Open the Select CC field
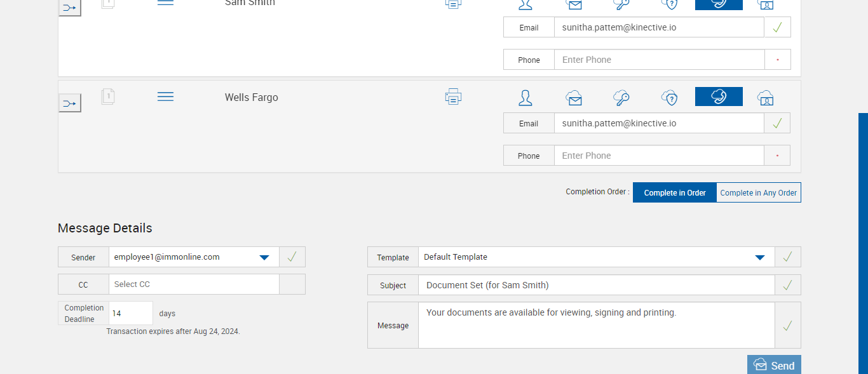Screen dimensions: 868x374 pyautogui.click(x=194, y=284)
